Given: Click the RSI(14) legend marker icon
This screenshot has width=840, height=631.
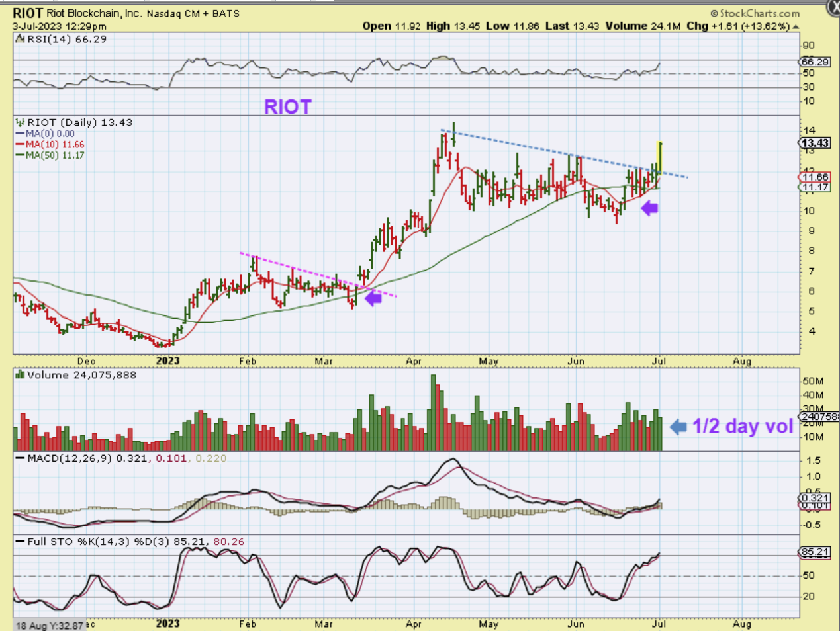Looking at the screenshot, I should (x=21, y=40).
